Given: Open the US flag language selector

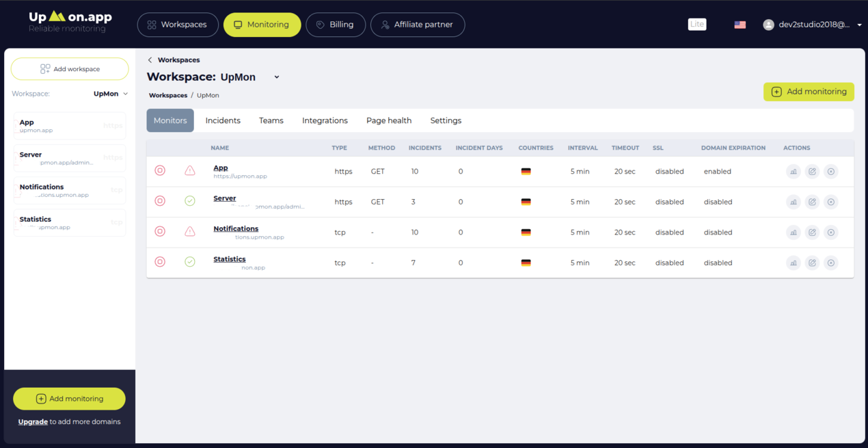Looking at the screenshot, I should (740, 25).
